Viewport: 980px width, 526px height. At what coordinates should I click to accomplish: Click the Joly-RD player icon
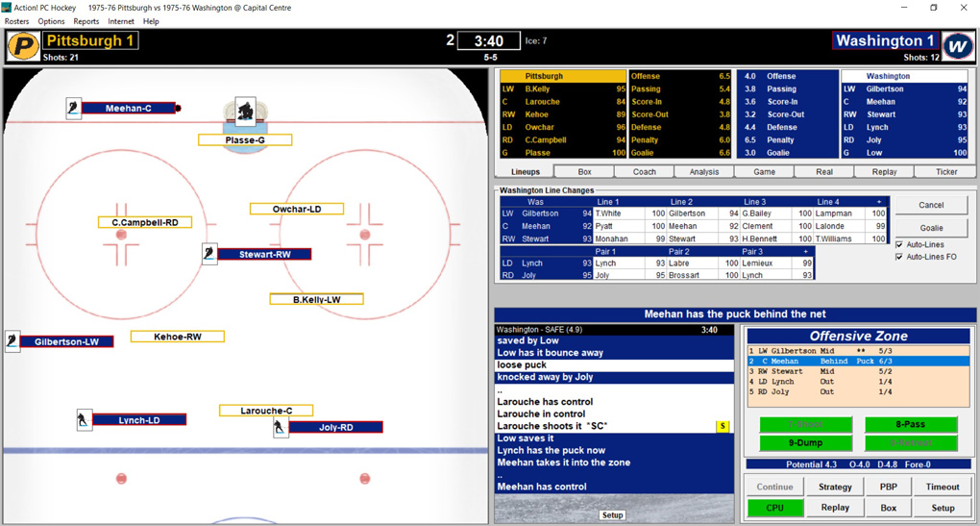coord(281,427)
